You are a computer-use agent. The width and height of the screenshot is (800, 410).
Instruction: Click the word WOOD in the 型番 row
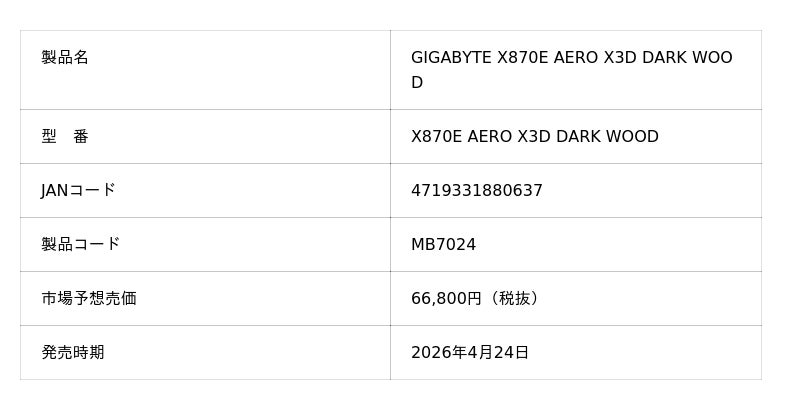tap(632, 137)
